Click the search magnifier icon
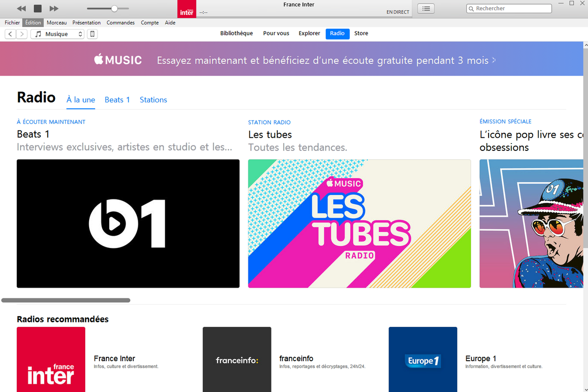This screenshot has width=588, height=392. point(471,8)
